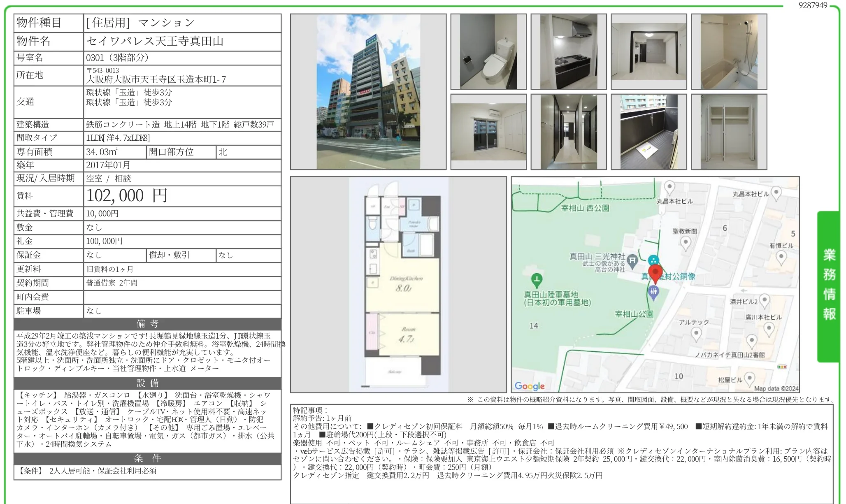The width and height of the screenshot is (846, 504).
Task: Open the empty closet photo thumbnail
Action: [729, 132]
